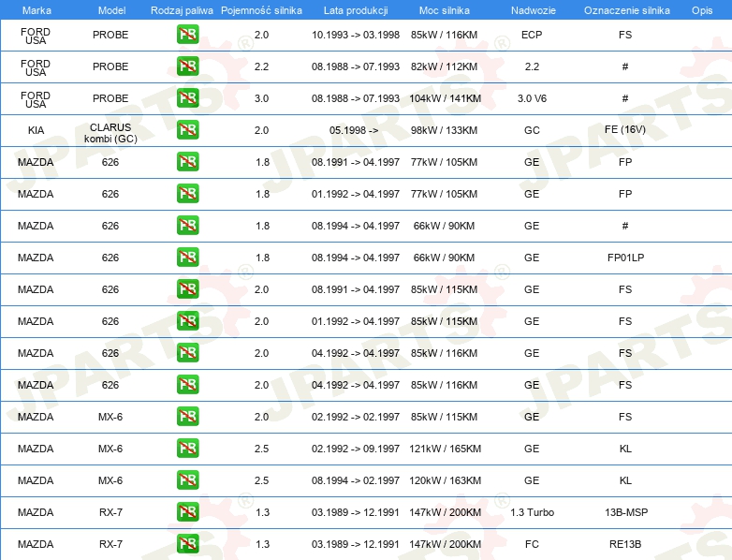Click petrol fuel icon in Ford Probe 2.0 row
This screenshot has width=732, height=560.
(187, 35)
